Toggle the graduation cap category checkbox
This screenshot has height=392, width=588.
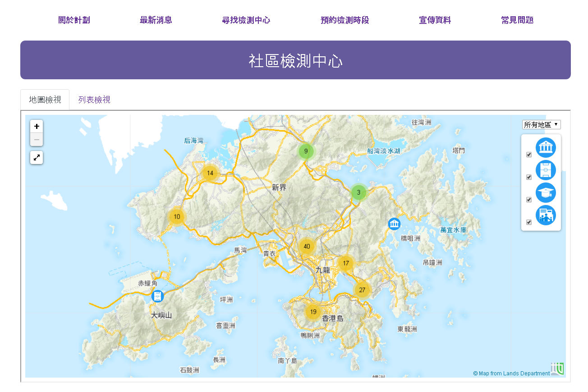pyautogui.click(x=529, y=200)
